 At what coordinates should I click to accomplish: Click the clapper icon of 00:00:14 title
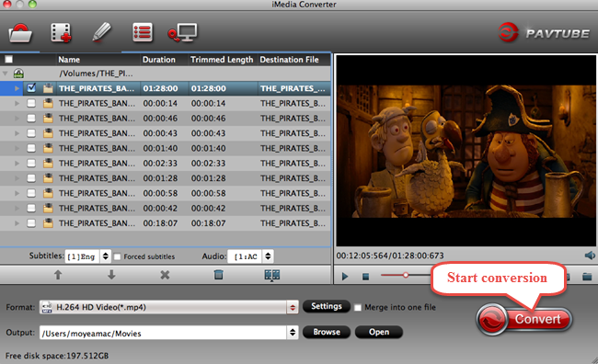48,103
